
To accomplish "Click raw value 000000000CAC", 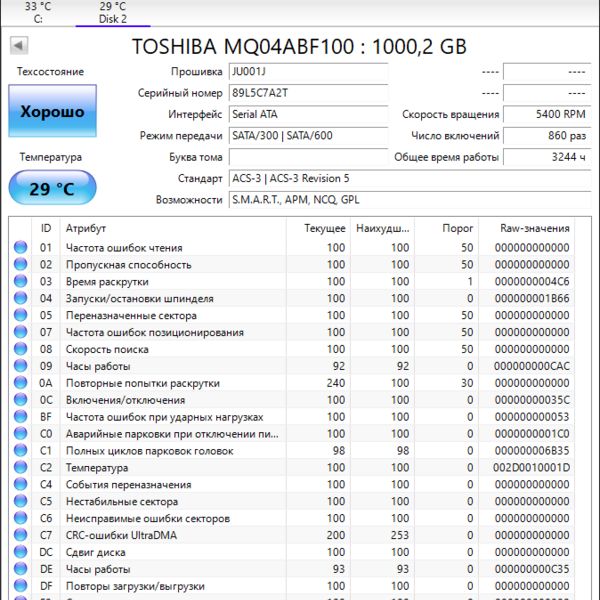I will (532, 366).
